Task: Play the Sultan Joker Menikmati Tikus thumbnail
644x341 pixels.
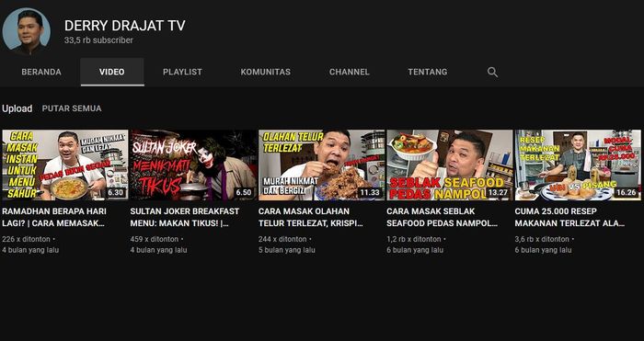Action: (193, 165)
